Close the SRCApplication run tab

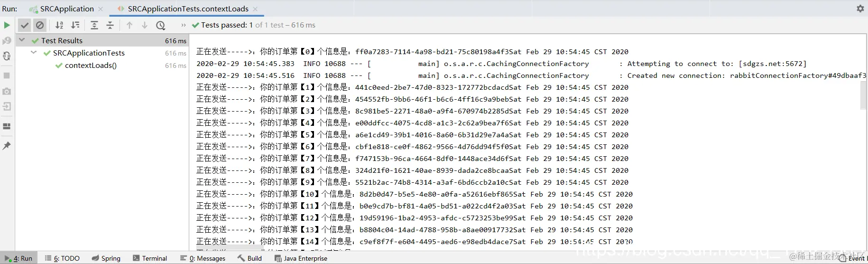click(x=101, y=9)
